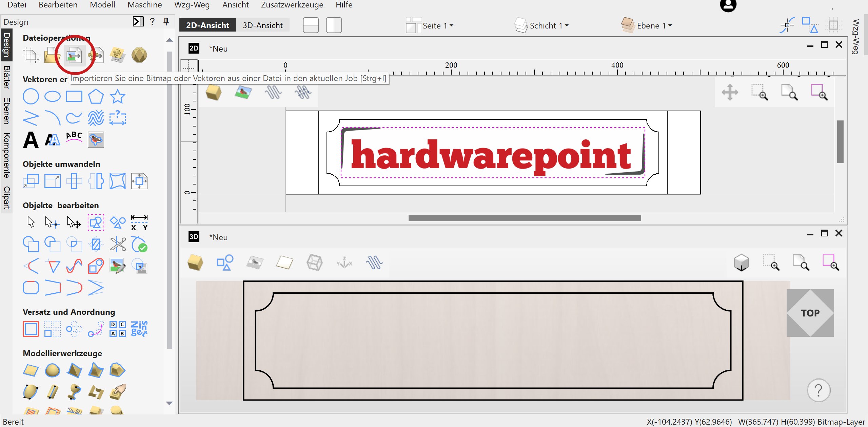Click the help question mark in 3D view
This screenshot has height=427, width=868.
818,390
